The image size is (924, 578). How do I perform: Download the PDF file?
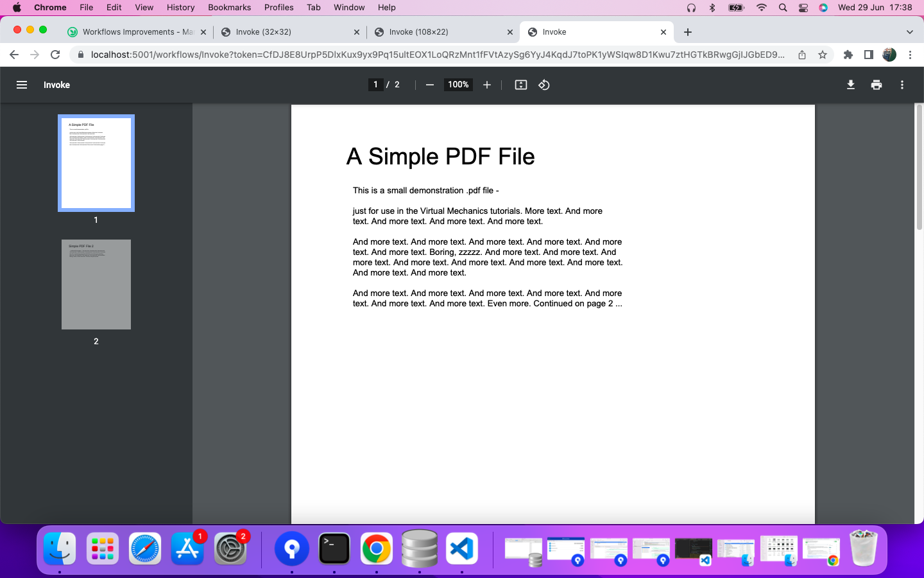tap(851, 85)
